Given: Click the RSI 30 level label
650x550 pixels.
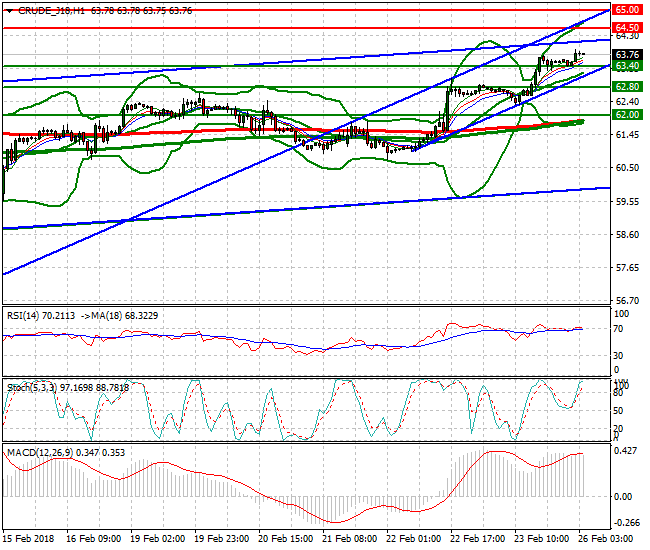Looking at the screenshot, I should pos(618,356).
